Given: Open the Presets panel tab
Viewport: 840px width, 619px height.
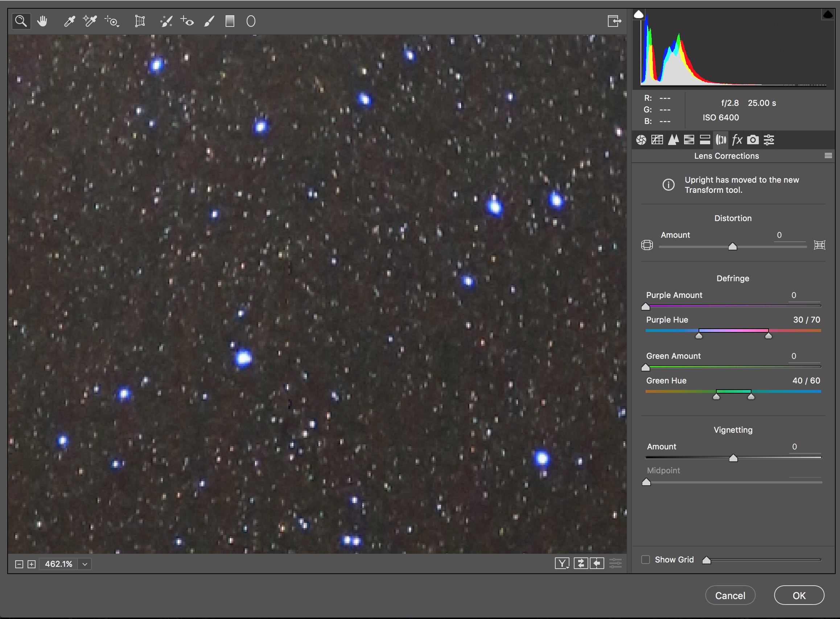Looking at the screenshot, I should (769, 140).
